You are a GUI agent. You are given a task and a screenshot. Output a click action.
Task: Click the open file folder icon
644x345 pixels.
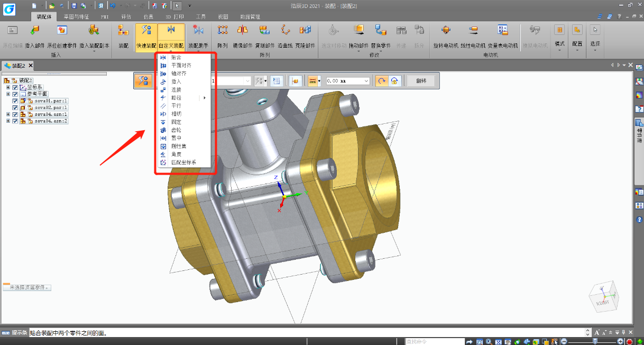click(52, 5)
